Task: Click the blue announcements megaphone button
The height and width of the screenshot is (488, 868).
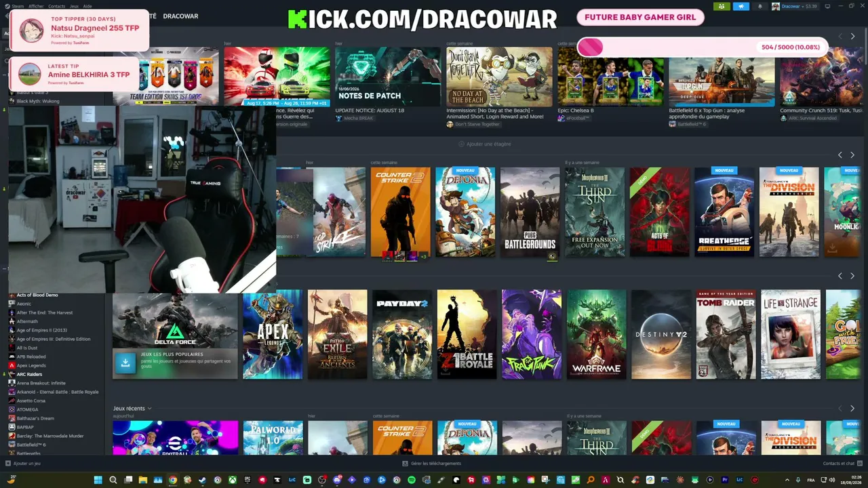Action: (741, 6)
